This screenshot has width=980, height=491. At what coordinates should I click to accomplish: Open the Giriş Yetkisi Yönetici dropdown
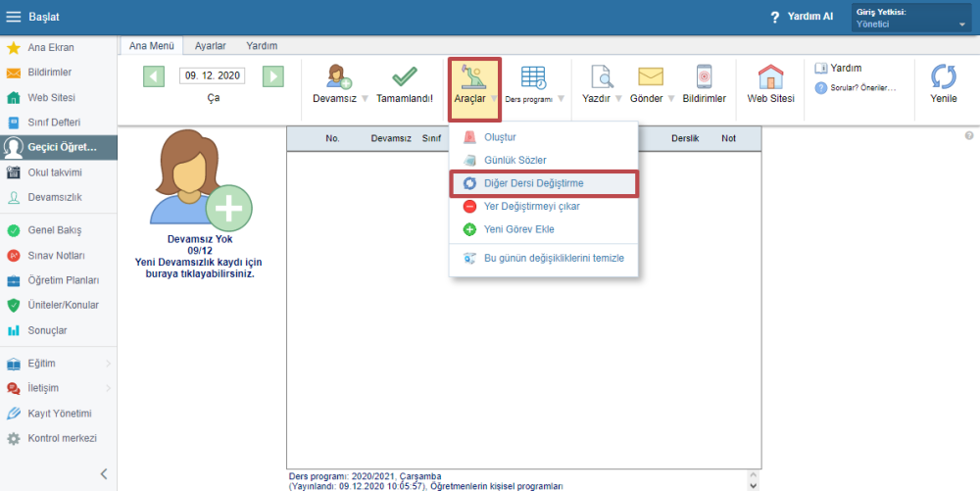[911, 18]
